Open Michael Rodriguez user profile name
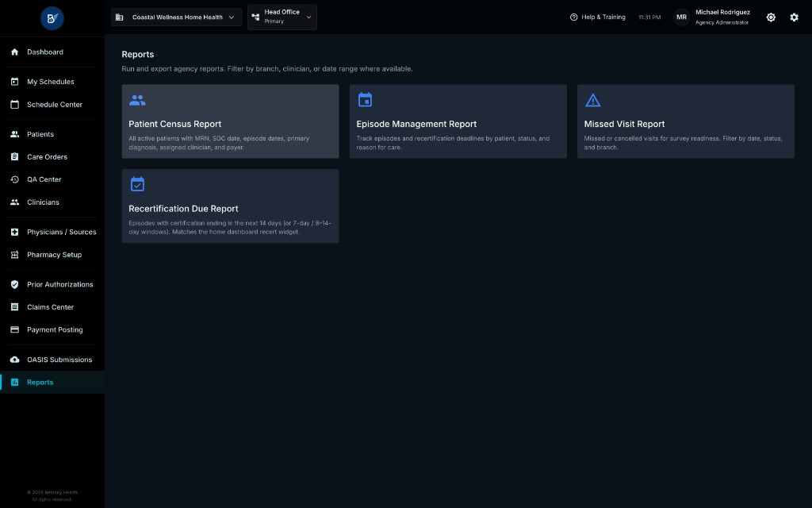The image size is (812, 508). tap(722, 12)
